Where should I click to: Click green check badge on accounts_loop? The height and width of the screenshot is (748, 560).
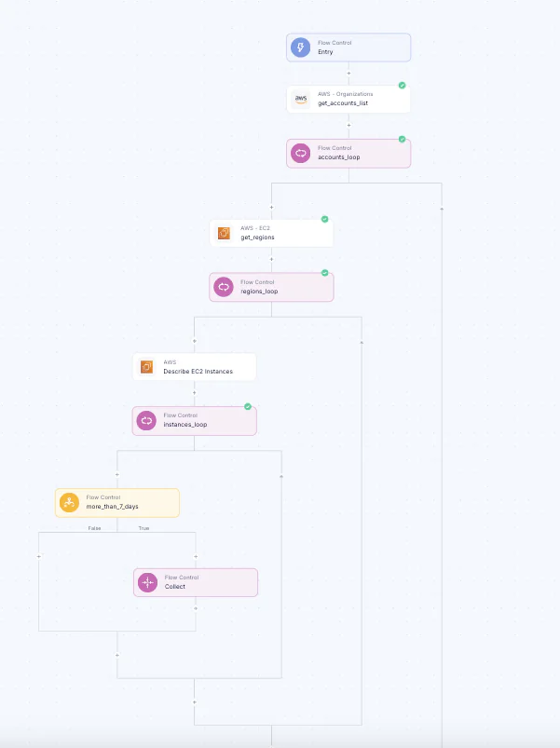click(402, 139)
